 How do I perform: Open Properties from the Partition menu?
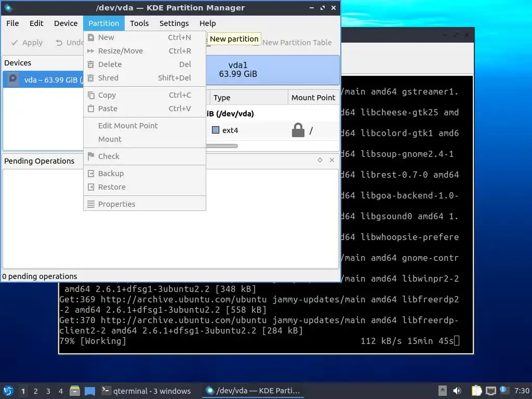[144, 204]
